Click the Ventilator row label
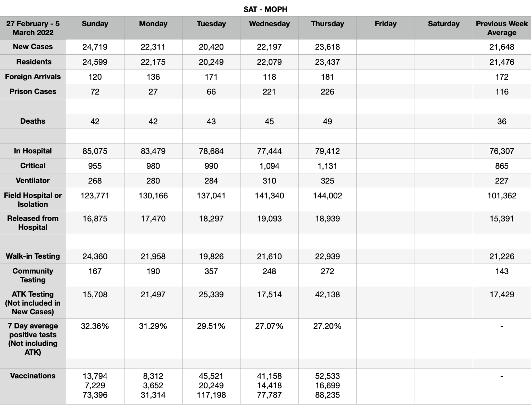This screenshot has width=532, height=405. (x=33, y=181)
